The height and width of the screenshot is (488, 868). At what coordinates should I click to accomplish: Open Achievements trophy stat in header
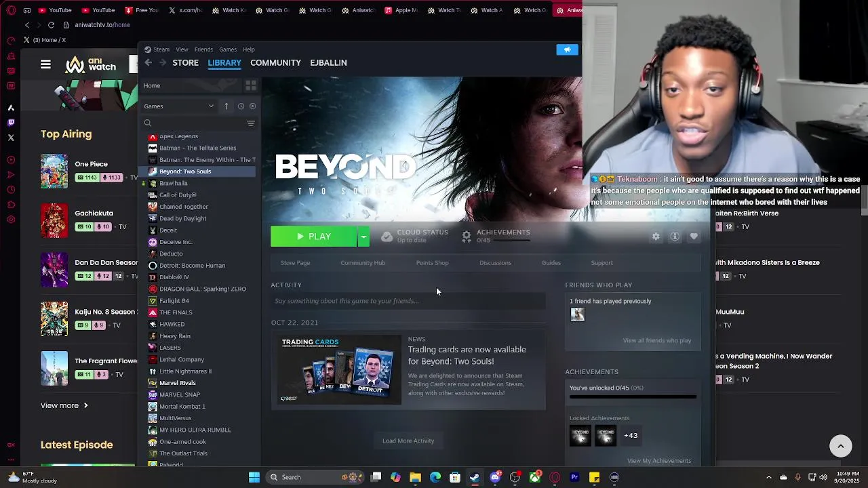(x=496, y=236)
